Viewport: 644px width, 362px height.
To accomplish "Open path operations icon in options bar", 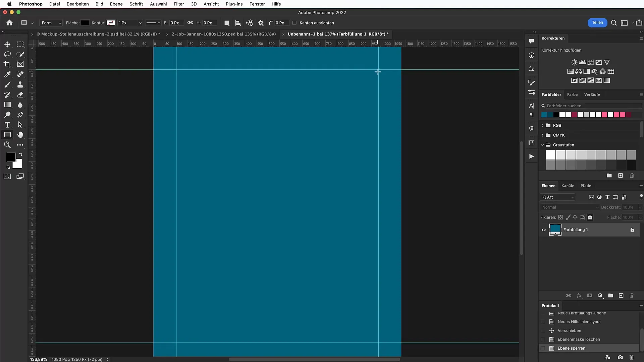I will [227, 23].
